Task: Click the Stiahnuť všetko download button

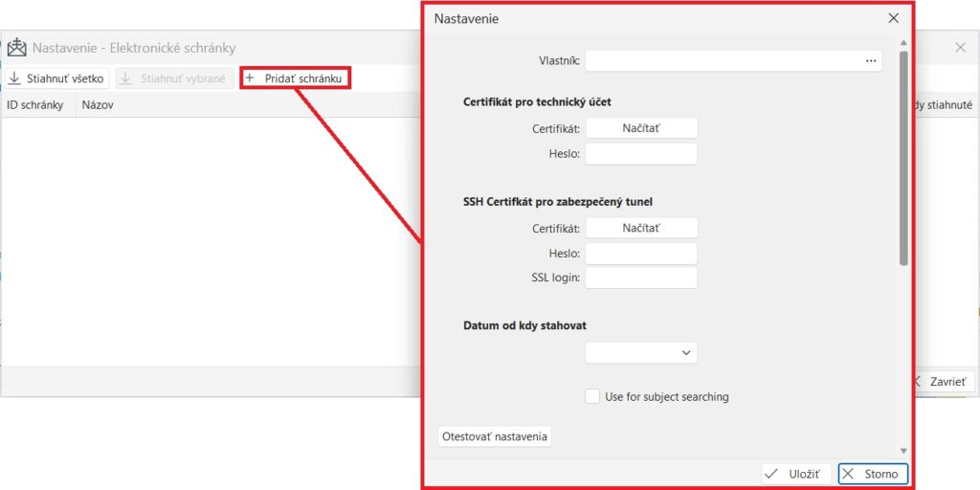Action: point(57,78)
